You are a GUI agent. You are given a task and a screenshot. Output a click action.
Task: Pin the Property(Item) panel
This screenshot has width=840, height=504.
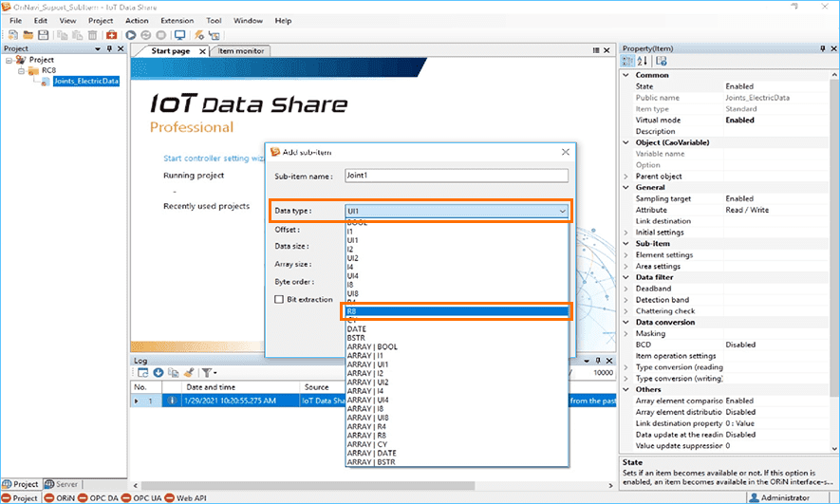(x=823, y=48)
